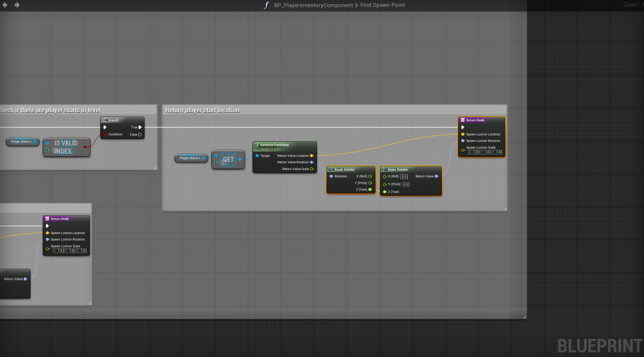Click the back navigation arrow
The image size is (644, 357).
[x=4, y=5]
